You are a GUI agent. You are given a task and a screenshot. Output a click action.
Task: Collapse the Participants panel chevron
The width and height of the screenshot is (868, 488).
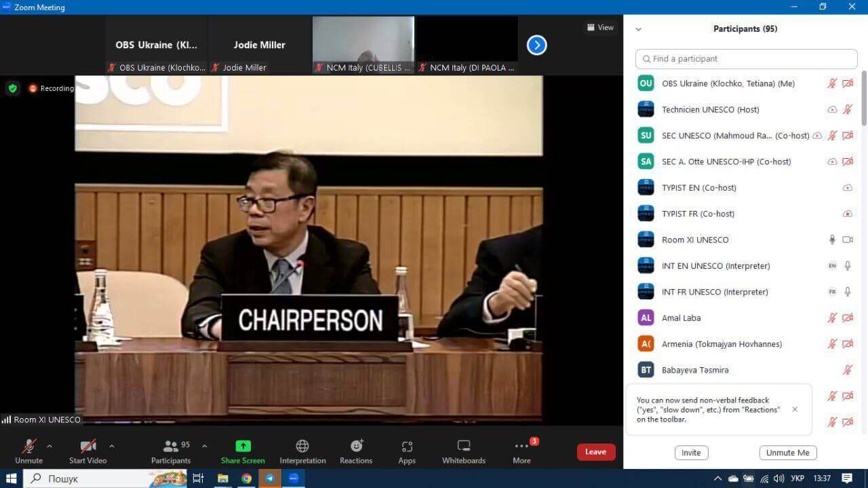[638, 29]
